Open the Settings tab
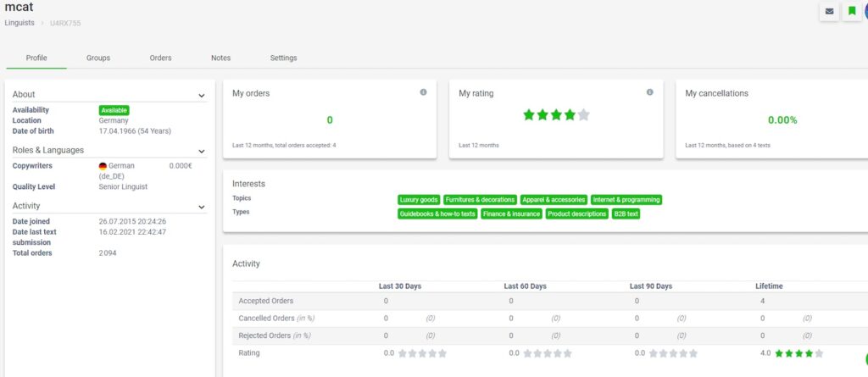 [283, 58]
